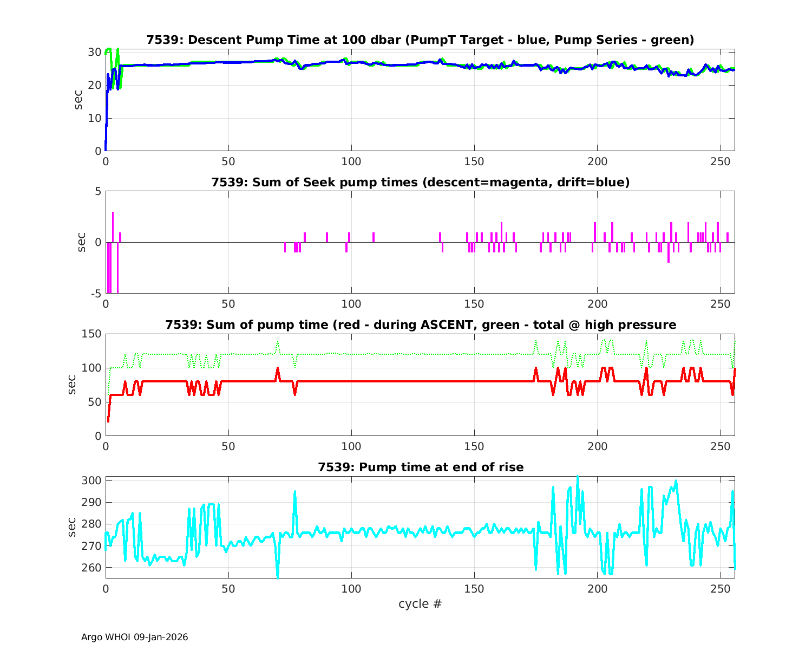Image resolution: width=812 pixels, height=650 pixels.
Task: Click the 250 x-axis tick under bottom plot
Action: point(720,589)
